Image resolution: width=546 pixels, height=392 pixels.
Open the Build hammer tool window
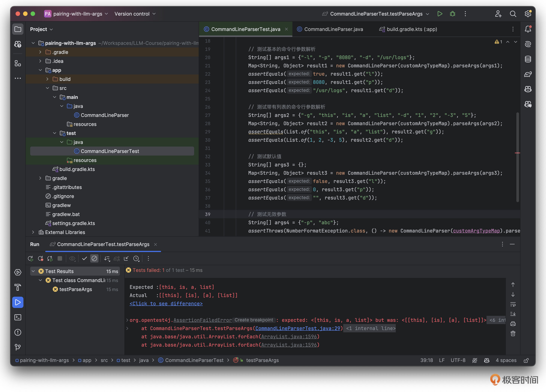coord(18,287)
